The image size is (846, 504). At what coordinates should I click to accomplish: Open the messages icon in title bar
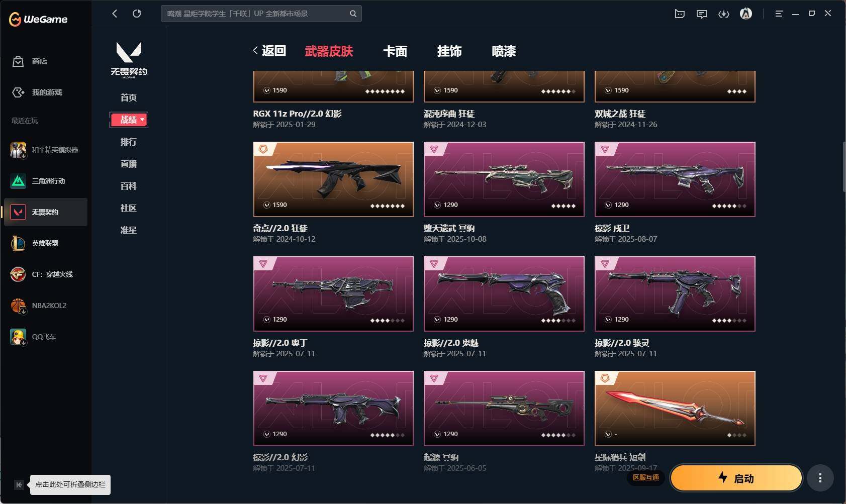point(702,14)
